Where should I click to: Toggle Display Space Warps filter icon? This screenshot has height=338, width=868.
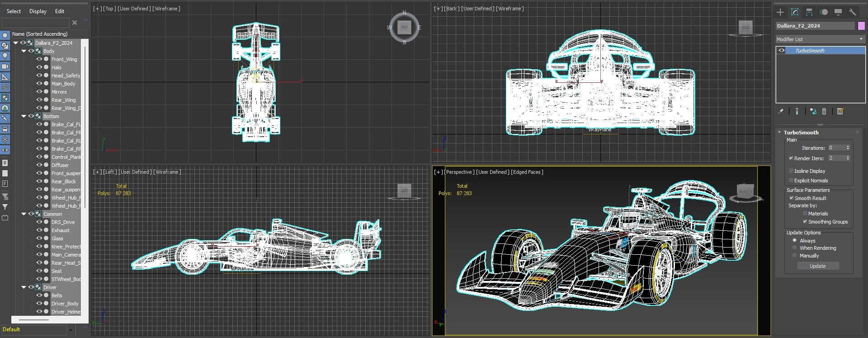click(x=5, y=87)
